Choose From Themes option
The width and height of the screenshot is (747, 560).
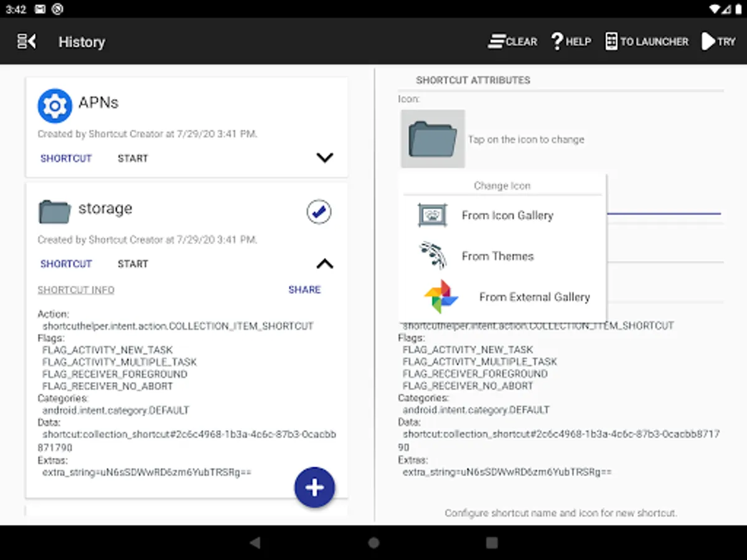click(502, 256)
